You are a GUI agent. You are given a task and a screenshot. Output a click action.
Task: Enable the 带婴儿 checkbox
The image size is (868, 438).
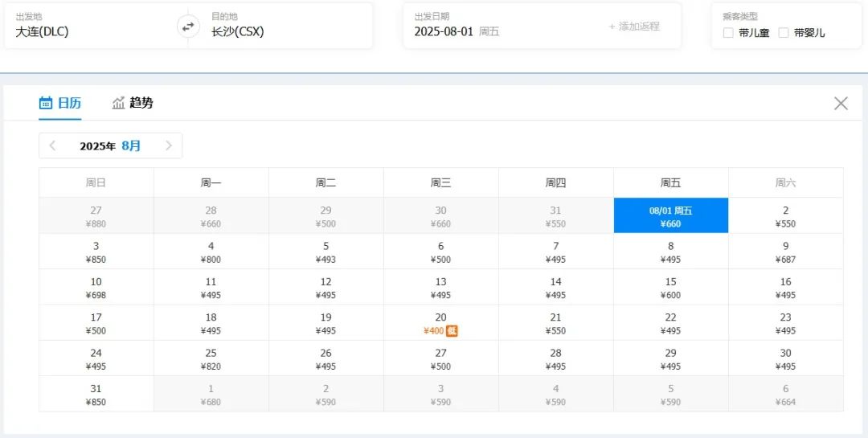pyautogui.click(x=784, y=33)
